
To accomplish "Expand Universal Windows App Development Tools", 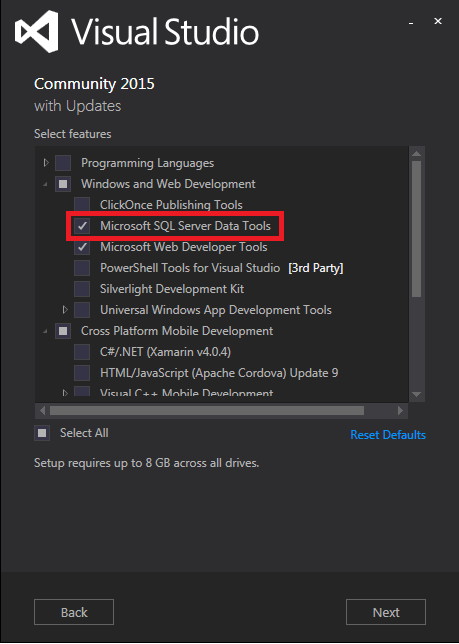I will coord(65,309).
